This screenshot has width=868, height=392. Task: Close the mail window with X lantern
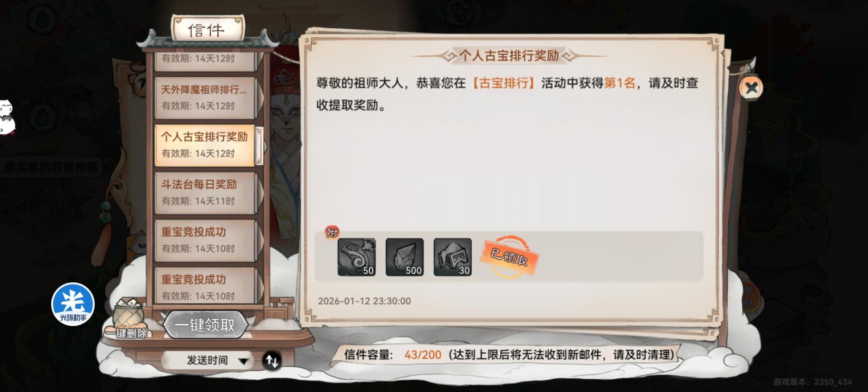click(x=751, y=87)
